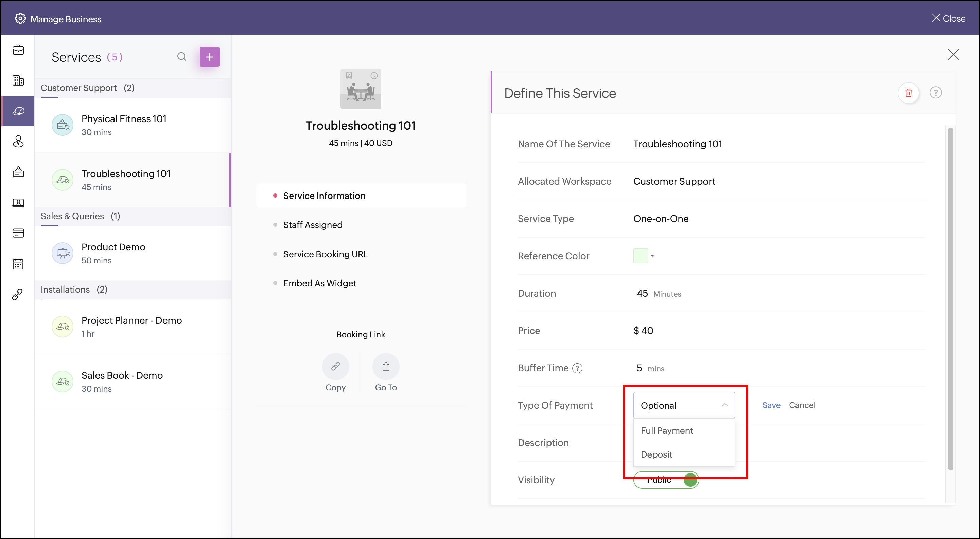Switch to Staff Assigned section
Screen dimensions: 980x539
tap(313, 225)
